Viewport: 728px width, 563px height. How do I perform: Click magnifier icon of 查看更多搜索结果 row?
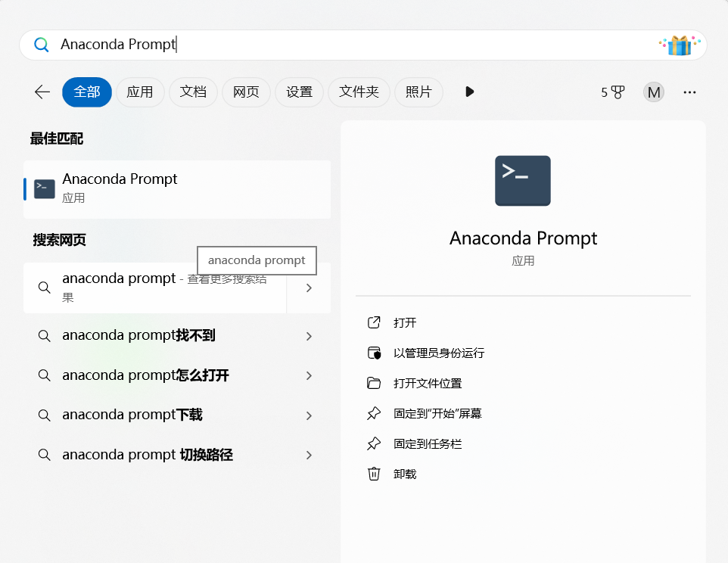point(44,288)
